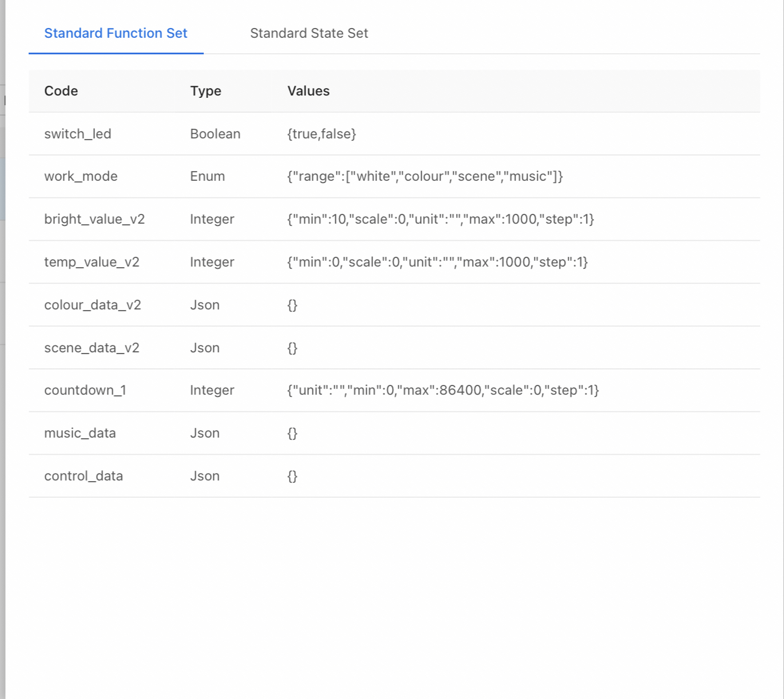The image size is (784, 699).
Task: Select the colour_data_v2 code cell
Action: (93, 305)
